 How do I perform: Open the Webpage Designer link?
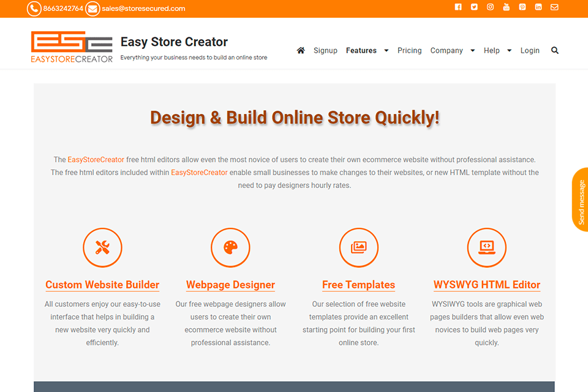tap(231, 285)
